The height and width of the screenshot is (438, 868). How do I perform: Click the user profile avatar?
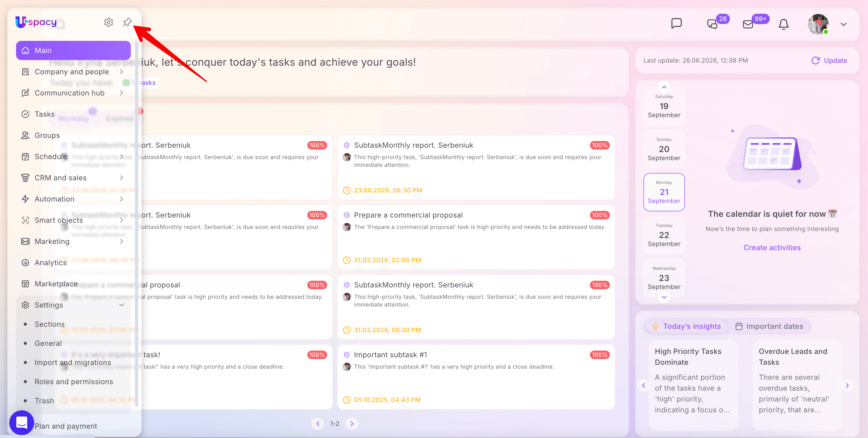pyautogui.click(x=818, y=24)
